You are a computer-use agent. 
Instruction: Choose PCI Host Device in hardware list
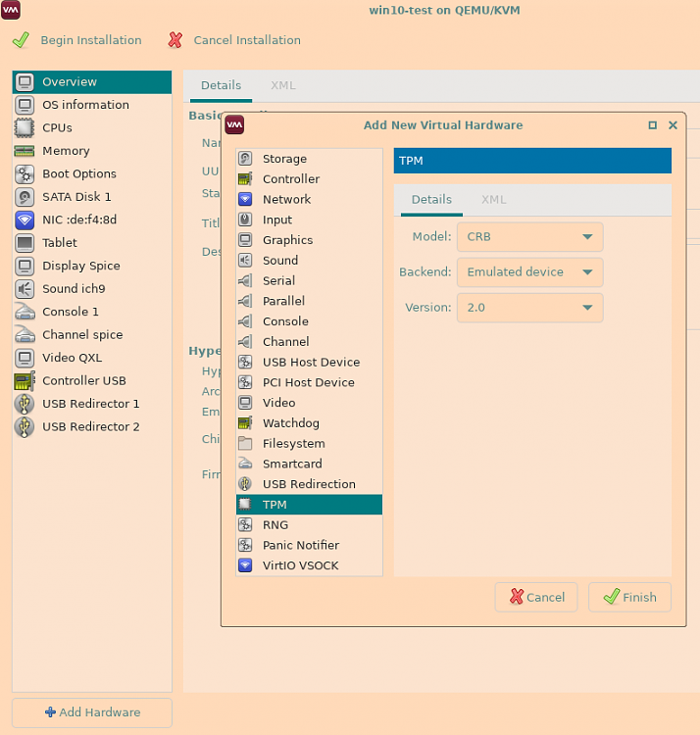[x=309, y=382]
